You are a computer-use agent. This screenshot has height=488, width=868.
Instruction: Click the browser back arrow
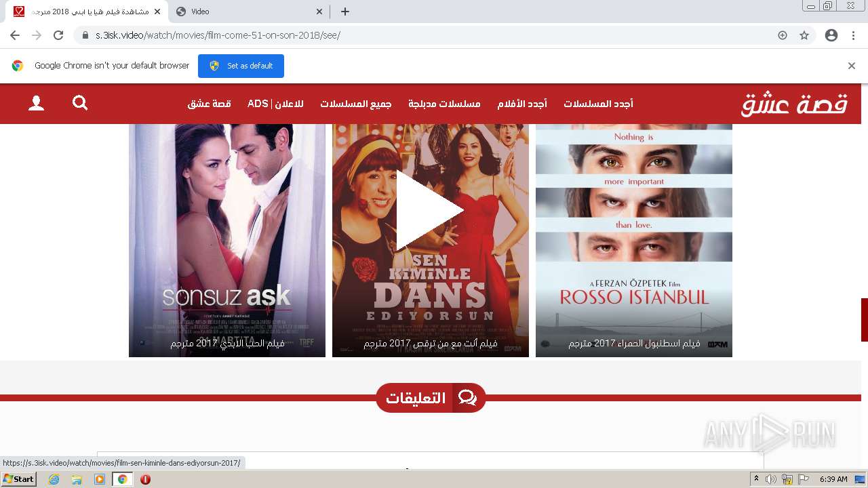click(15, 35)
